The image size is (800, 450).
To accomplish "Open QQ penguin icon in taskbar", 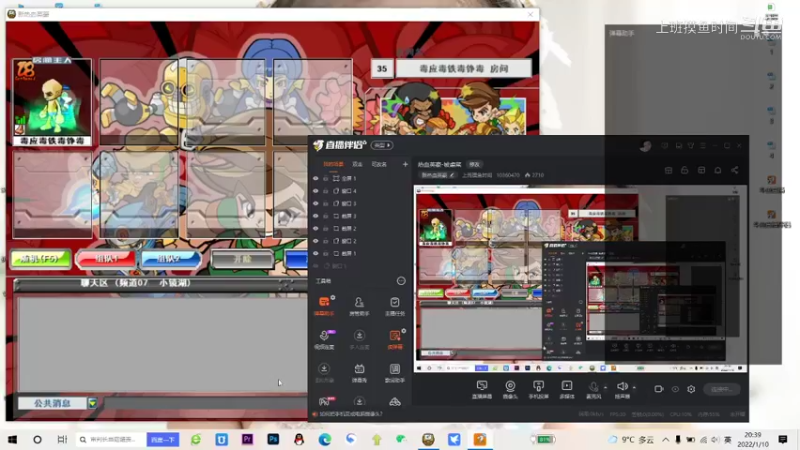I will coord(299,439).
